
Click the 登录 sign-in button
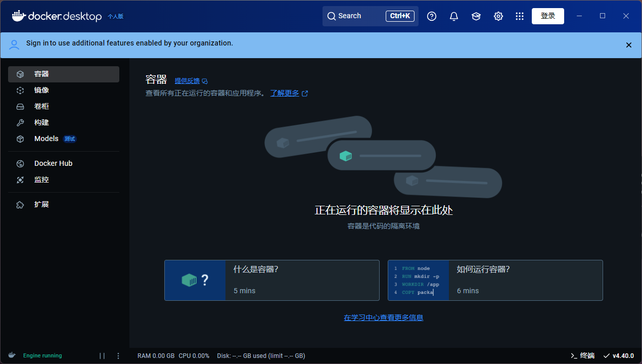coord(548,16)
